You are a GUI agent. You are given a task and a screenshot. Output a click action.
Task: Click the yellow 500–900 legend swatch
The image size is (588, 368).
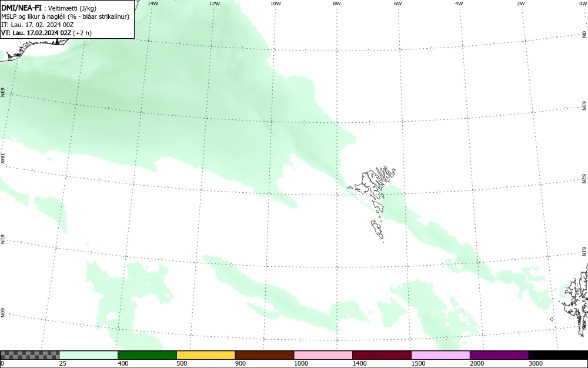point(206,355)
